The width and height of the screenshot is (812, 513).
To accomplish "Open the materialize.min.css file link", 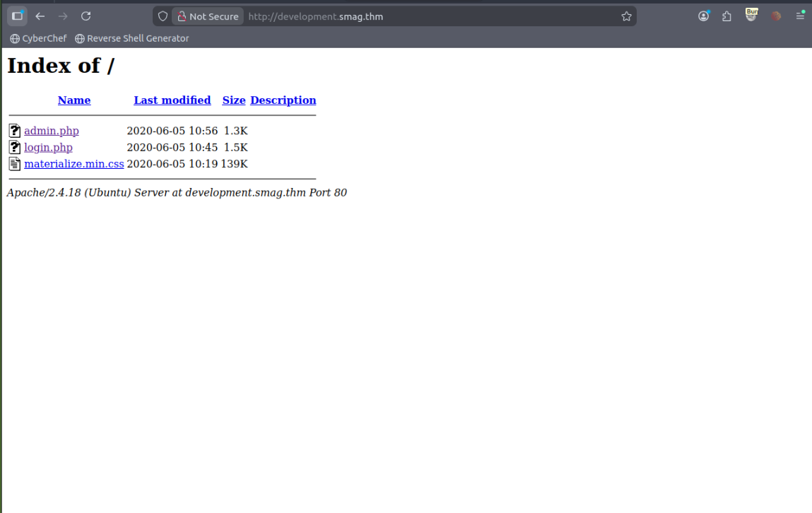I will (x=74, y=164).
